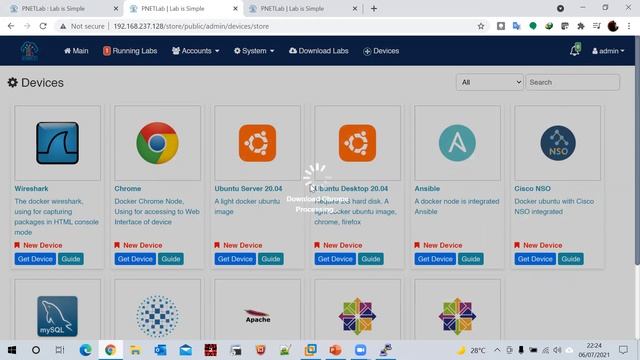Open Download Labs in the navbar
Image resolution: width=640 pixels, height=360 pixels.
[319, 51]
